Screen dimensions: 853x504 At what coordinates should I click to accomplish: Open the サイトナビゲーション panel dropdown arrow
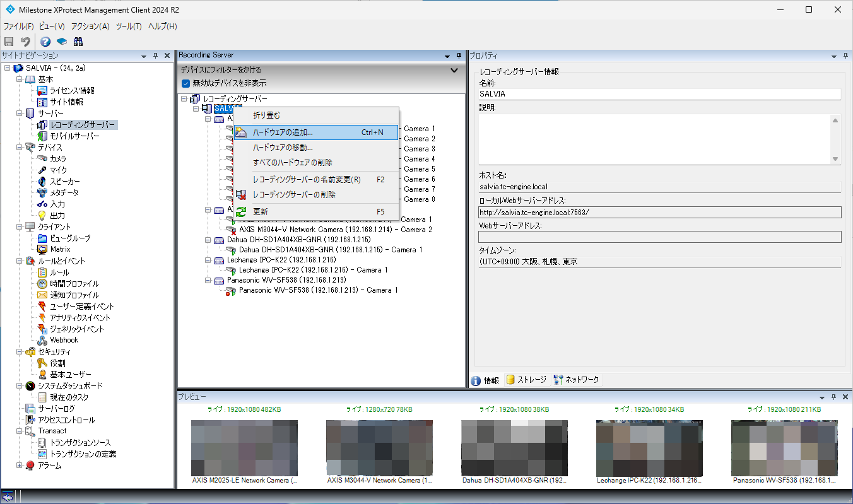144,56
